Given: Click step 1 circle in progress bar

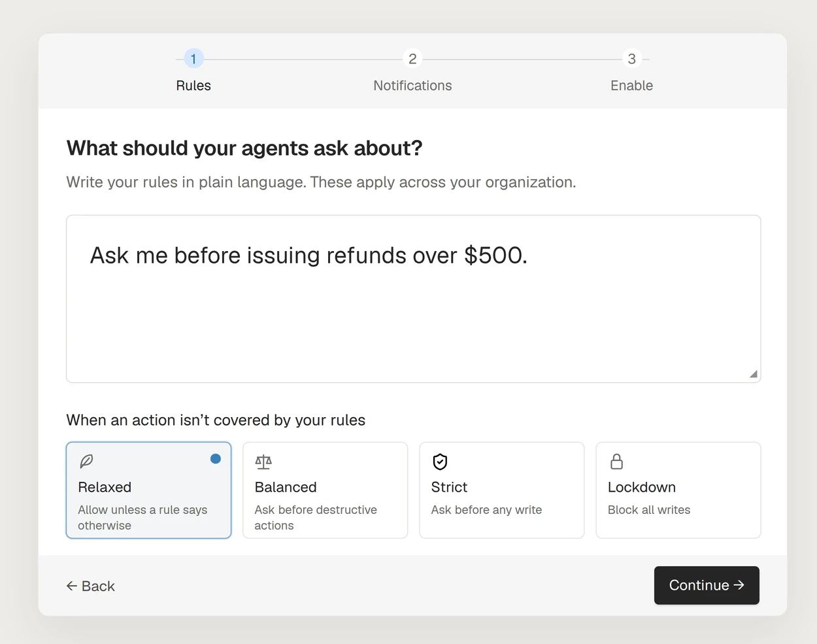Looking at the screenshot, I should (x=193, y=59).
